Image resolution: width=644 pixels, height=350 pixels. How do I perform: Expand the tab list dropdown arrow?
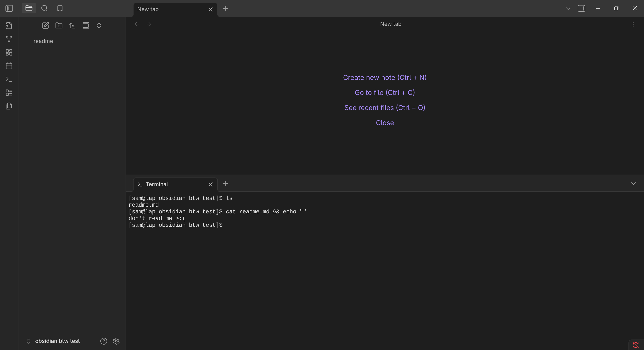[568, 9]
